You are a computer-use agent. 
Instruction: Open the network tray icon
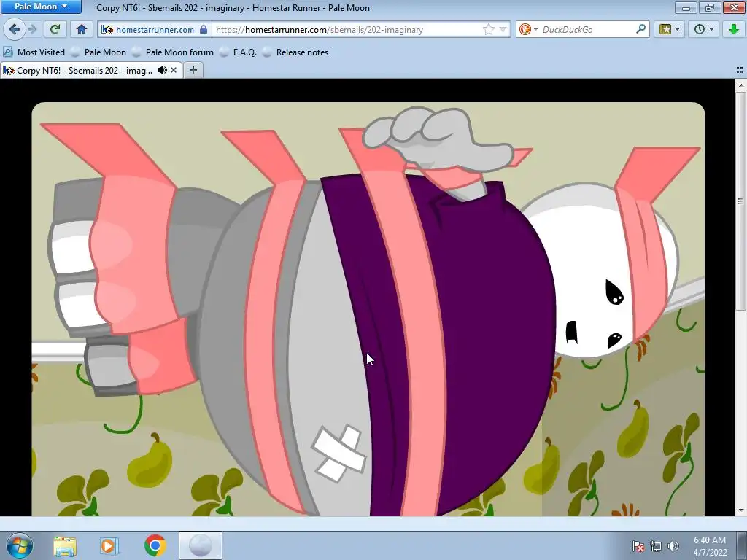tap(656, 545)
